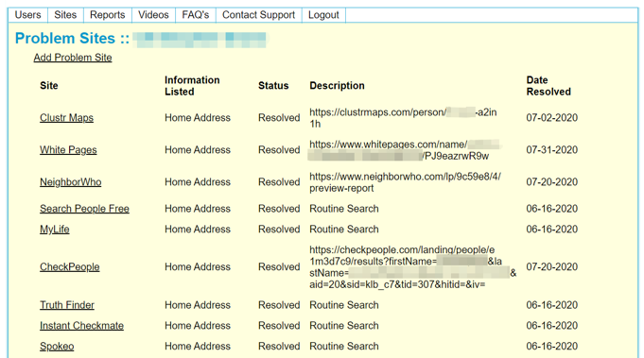The height and width of the screenshot is (358, 644).
Task: Click the Description column header
Action: coord(338,85)
